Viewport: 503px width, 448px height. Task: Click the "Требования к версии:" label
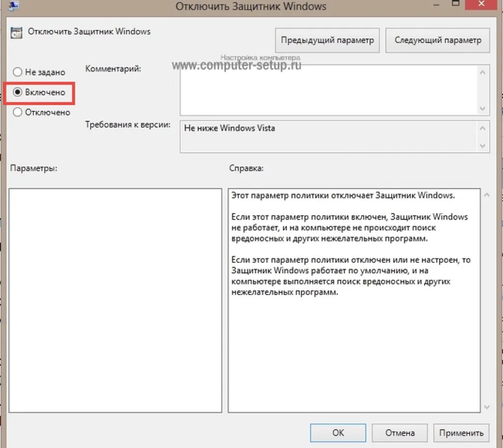pyautogui.click(x=128, y=125)
